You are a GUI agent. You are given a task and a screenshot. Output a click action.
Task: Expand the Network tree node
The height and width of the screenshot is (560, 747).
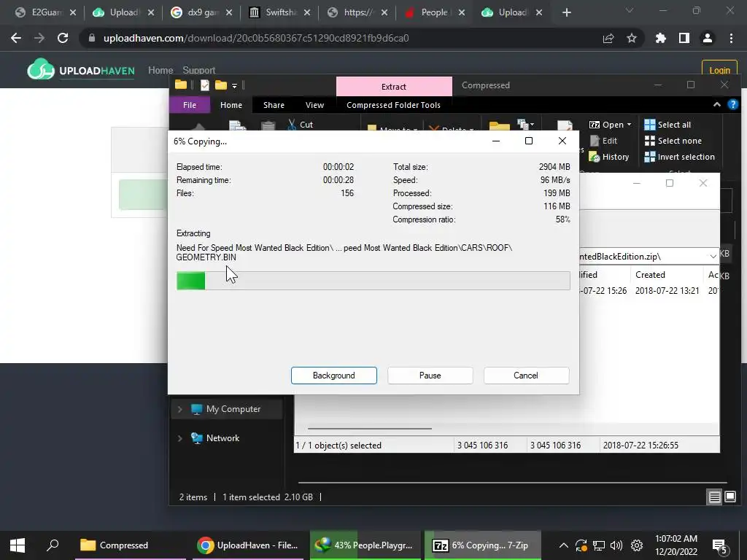point(180,438)
